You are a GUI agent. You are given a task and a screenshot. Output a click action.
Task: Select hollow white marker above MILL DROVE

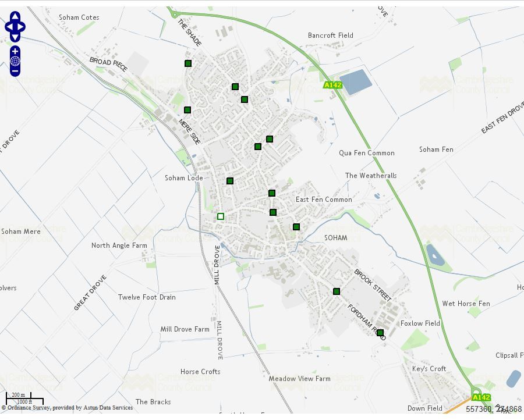tap(221, 216)
